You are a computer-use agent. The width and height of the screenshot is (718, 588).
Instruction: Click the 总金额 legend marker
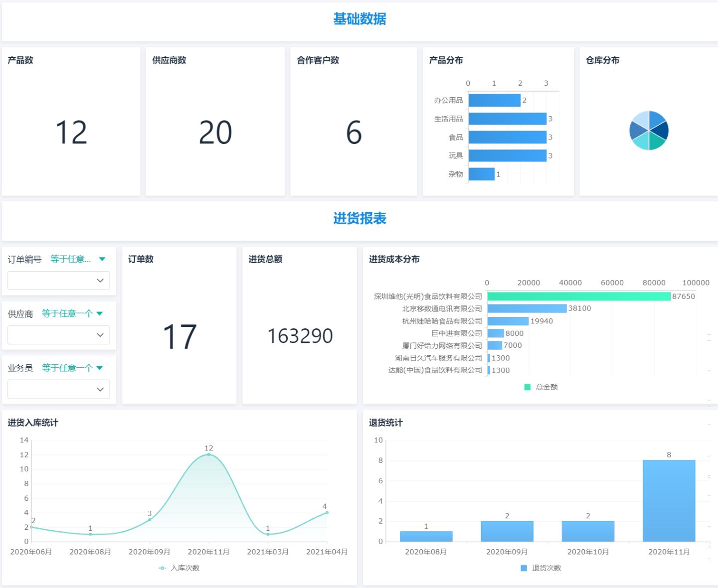[x=528, y=387]
